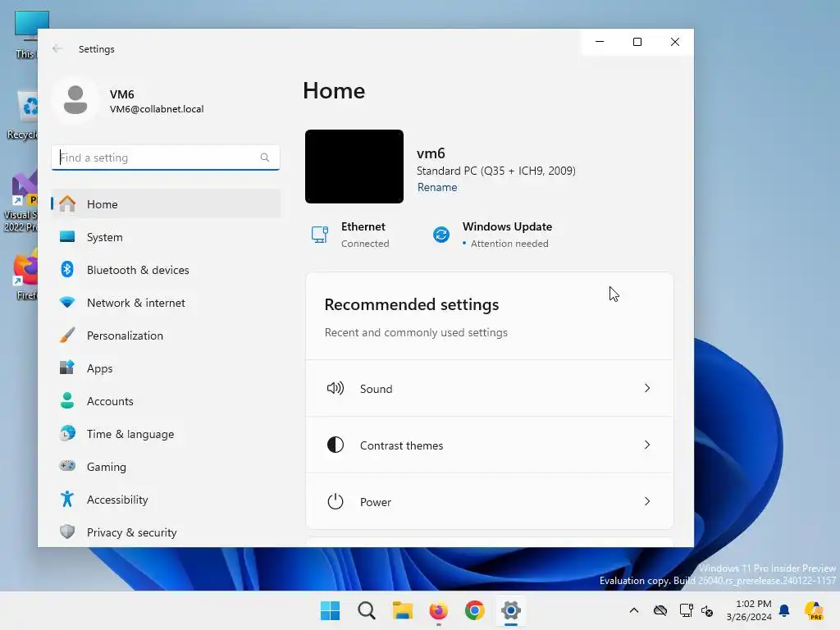The width and height of the screenshot is (840, 630).
Task: Launch File Explorer from taskbar
Action: (402, 610)
